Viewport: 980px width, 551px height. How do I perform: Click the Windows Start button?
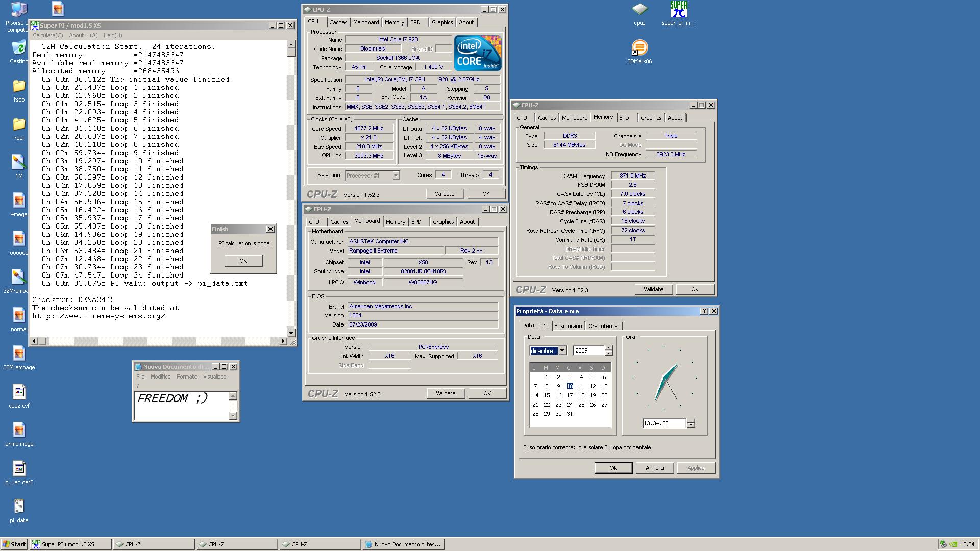point(14,544)
